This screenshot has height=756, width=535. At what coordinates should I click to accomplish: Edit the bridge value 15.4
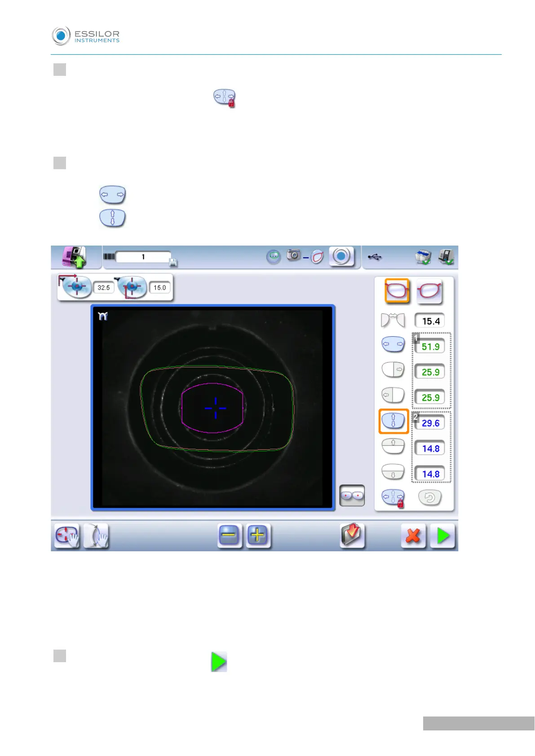[430, 321]
